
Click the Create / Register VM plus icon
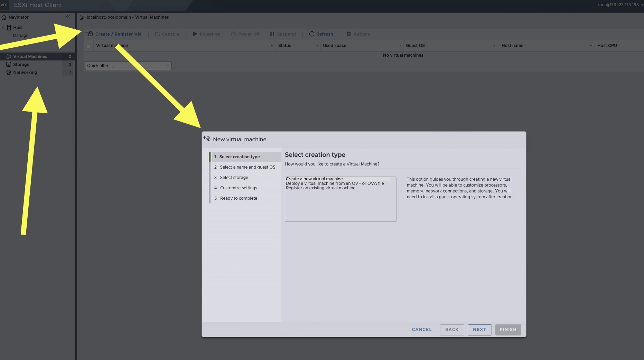pyautogui.click(x=89, y=34)
